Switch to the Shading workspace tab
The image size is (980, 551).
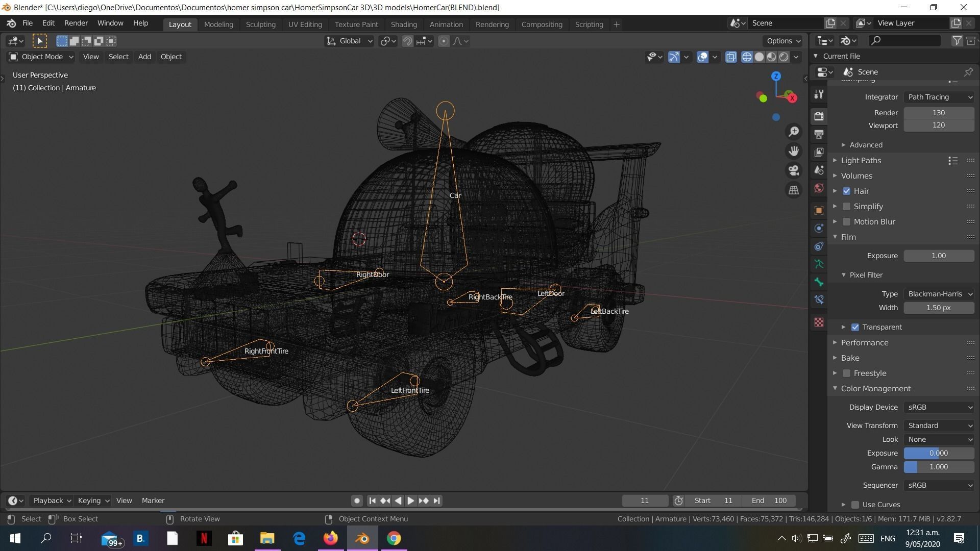pos(404,24)
